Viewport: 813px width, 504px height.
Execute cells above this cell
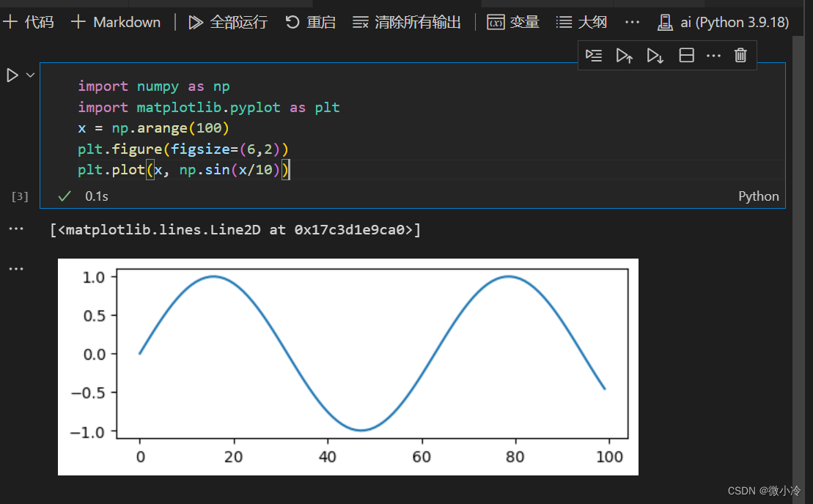[625, 56]
